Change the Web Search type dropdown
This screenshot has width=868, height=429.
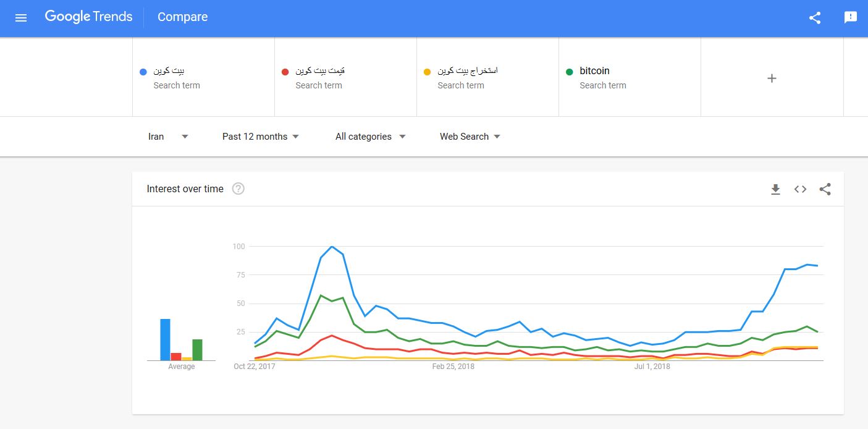coord(470,137)
